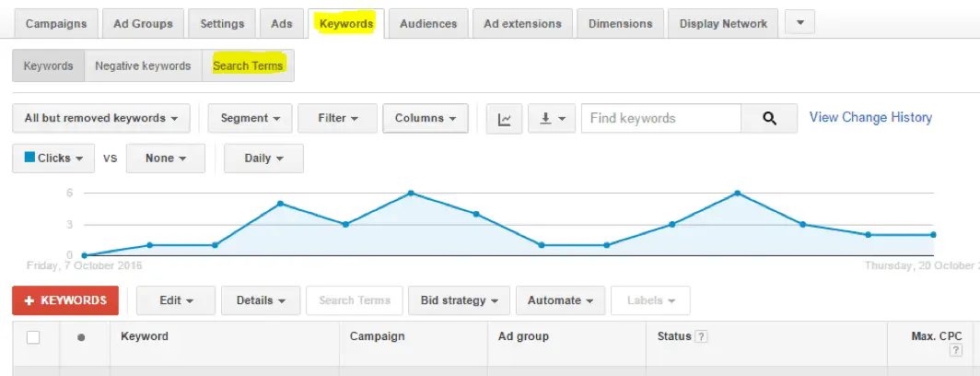Viewport: 980px width, 376px height.
Task: Open the Segment dropdown
Action: pos(250,118)
